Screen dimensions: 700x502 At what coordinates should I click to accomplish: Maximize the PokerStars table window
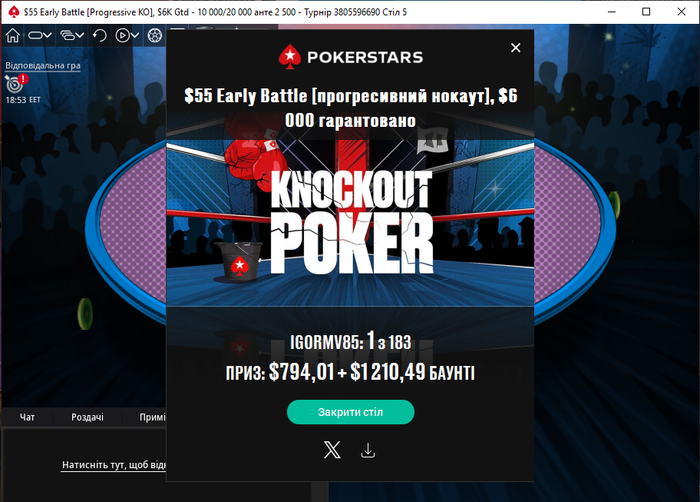[x=646, y=12]
